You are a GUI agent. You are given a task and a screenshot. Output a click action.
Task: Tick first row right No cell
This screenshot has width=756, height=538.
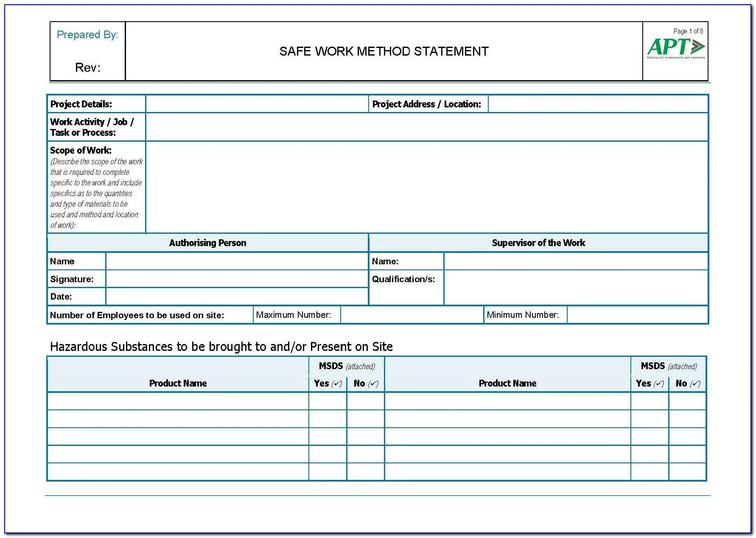coord(688,401)
